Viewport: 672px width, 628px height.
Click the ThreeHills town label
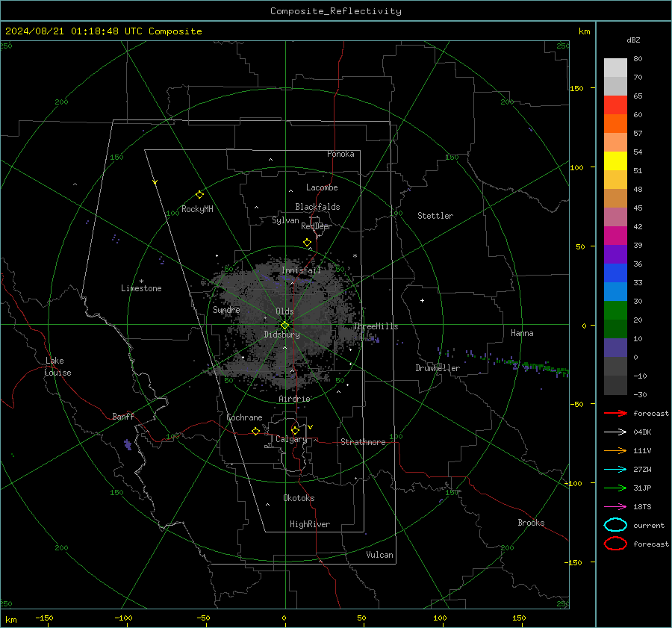point(376,326)
